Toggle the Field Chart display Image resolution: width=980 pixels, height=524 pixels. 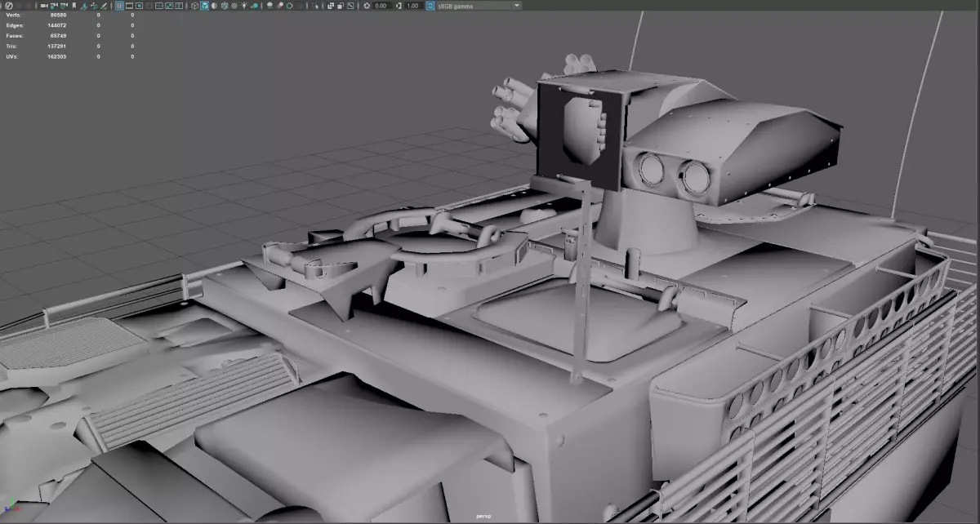coord(159,5)
